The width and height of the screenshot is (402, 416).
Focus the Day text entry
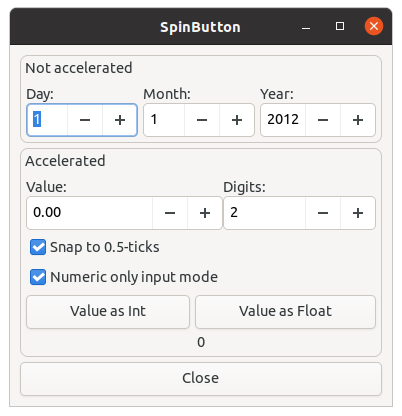click(47, 120)
